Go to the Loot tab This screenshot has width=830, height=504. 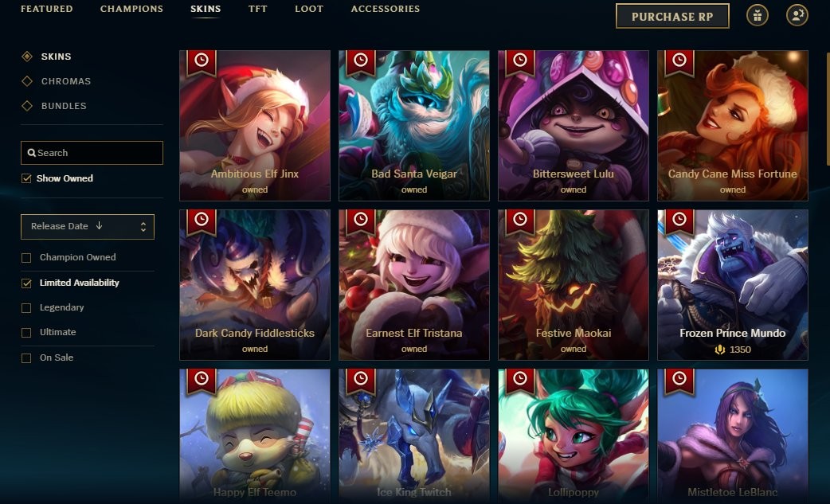(x=309, y=9)
